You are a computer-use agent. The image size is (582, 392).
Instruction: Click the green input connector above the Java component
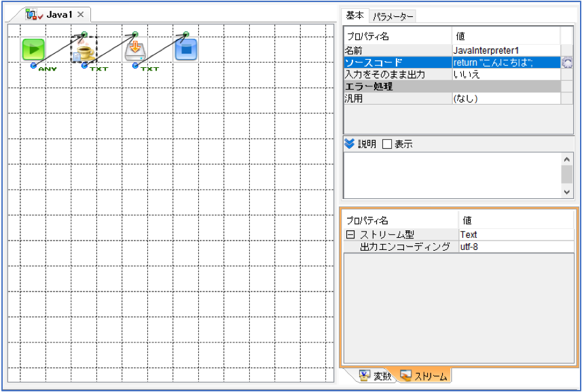84,34
